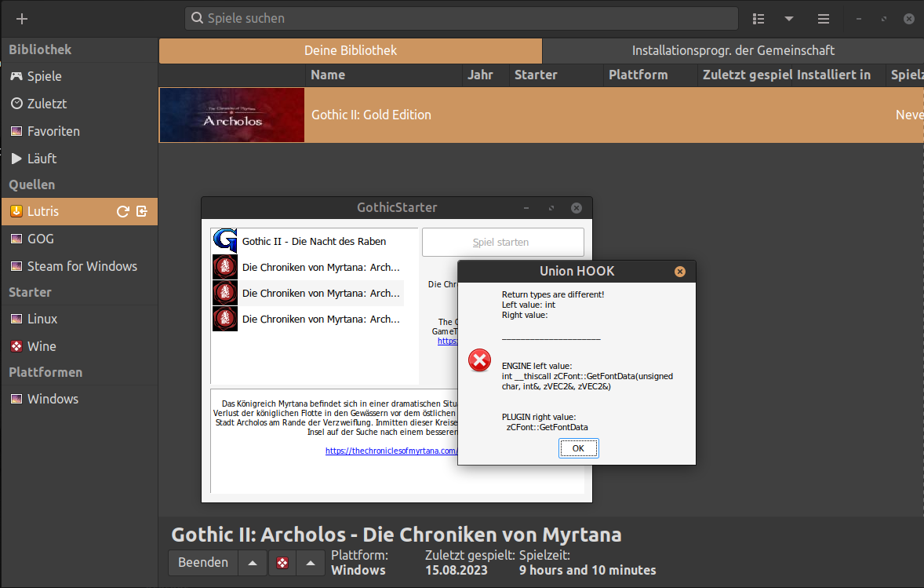The width and height of the screenshot is (924, 588).
Task: Click the 'Bibliothek' sidebar heading
Action: (40, 49)
